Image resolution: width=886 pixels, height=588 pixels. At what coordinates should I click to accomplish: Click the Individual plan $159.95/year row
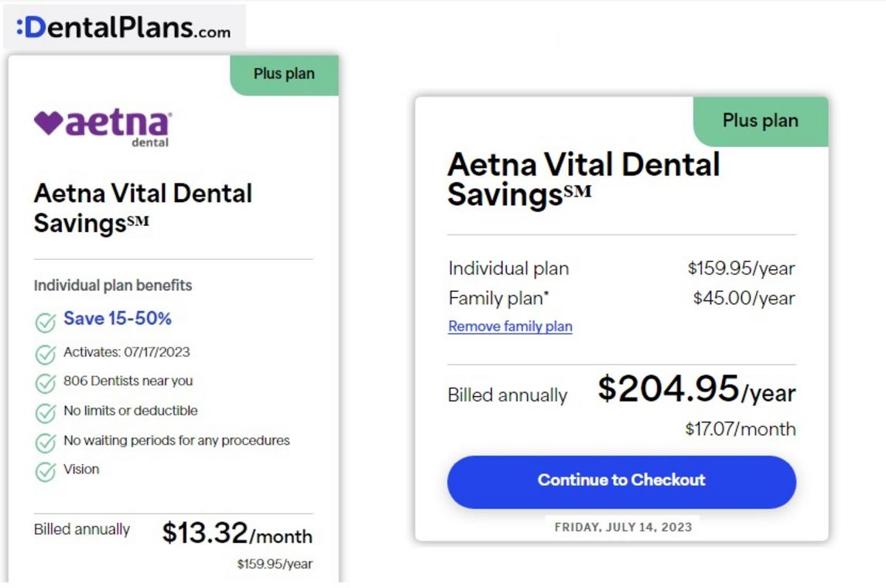pos(621,268)
